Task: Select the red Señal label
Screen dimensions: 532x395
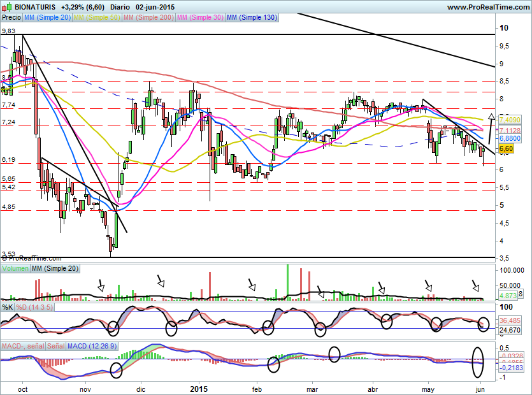Action: (x=55, y=346)
